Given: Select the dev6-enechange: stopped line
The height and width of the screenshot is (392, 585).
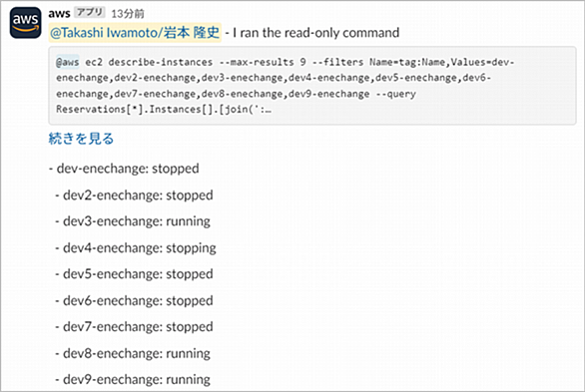Looking at the screenshot, I should click(134, 300).
